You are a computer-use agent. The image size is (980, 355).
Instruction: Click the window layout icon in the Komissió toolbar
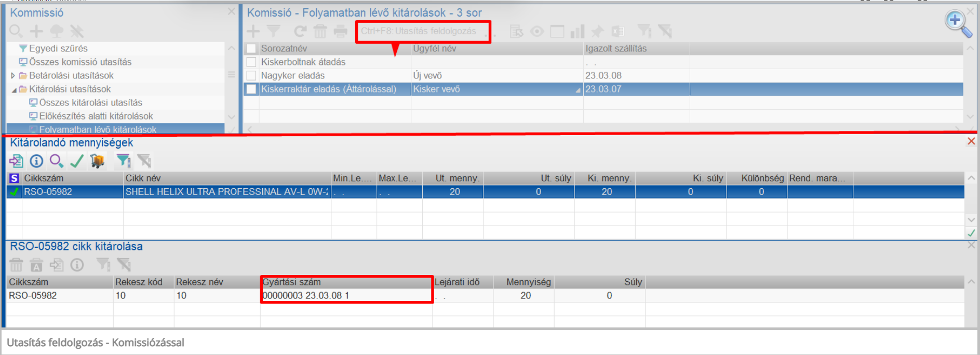(x=557, y=31)
